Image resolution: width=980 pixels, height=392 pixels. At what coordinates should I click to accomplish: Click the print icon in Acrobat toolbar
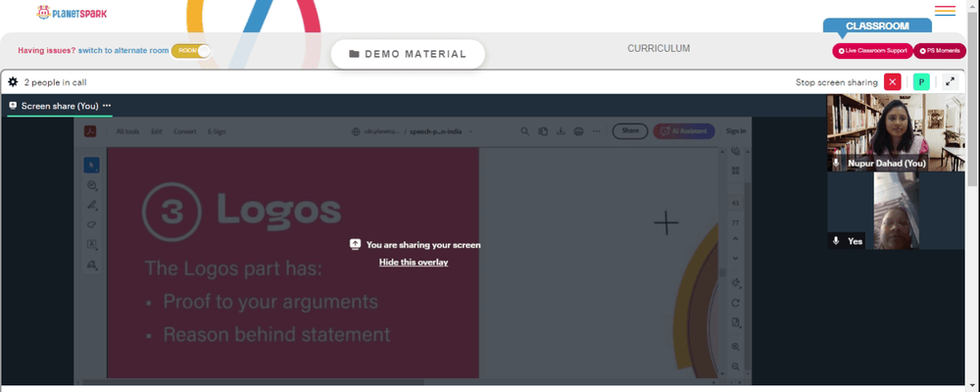(579, 131)
